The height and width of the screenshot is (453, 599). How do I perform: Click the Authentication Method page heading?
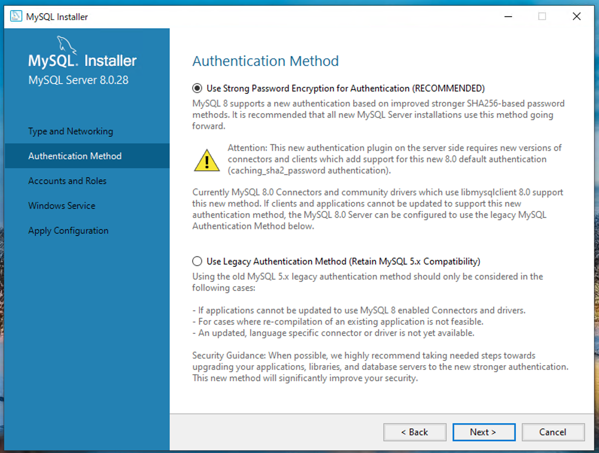point(266,61)
